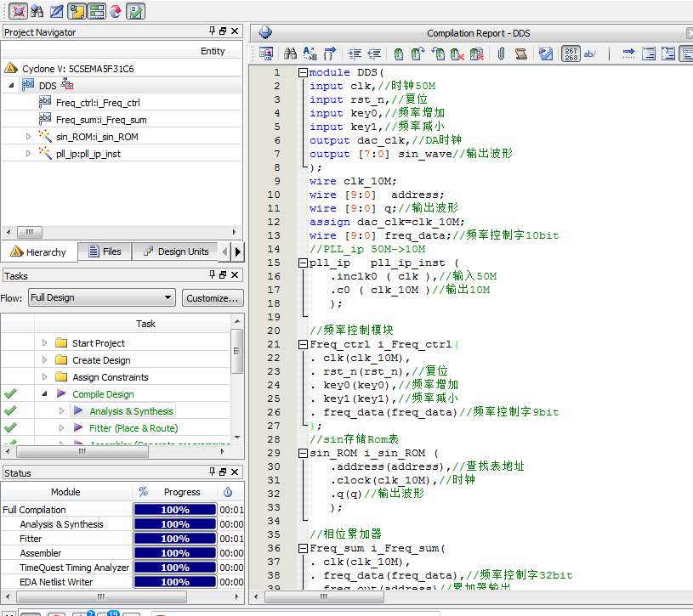This screenshot has width=693, height=616.
Task: Select Freq_ctrl:i_Freq_ctrl in the hierarchy
Action: pos(98,103)
